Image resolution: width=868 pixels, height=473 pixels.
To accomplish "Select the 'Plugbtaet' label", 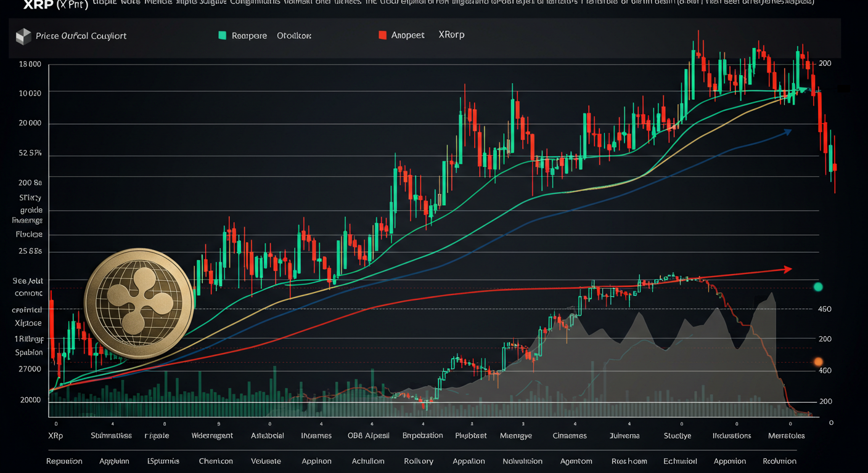I will coord(471,435).
